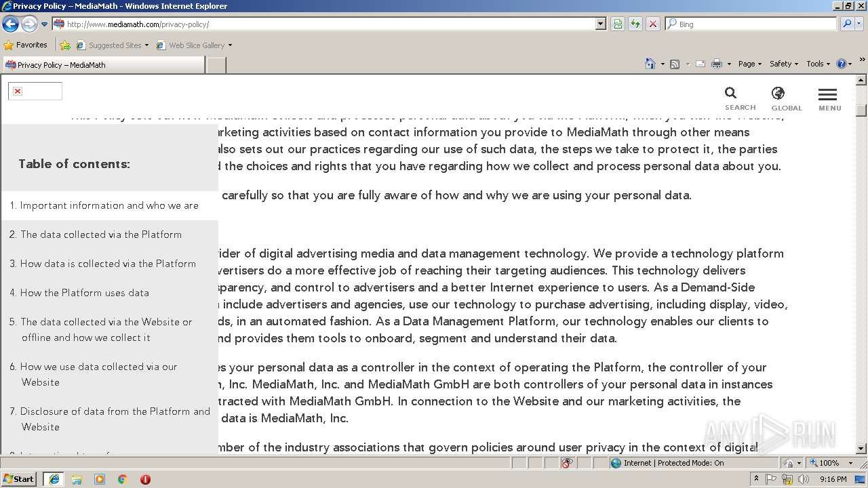Click the vertical scrollbar thumb
The height and width of the screenshot is (488, 868).
point(861,110)
